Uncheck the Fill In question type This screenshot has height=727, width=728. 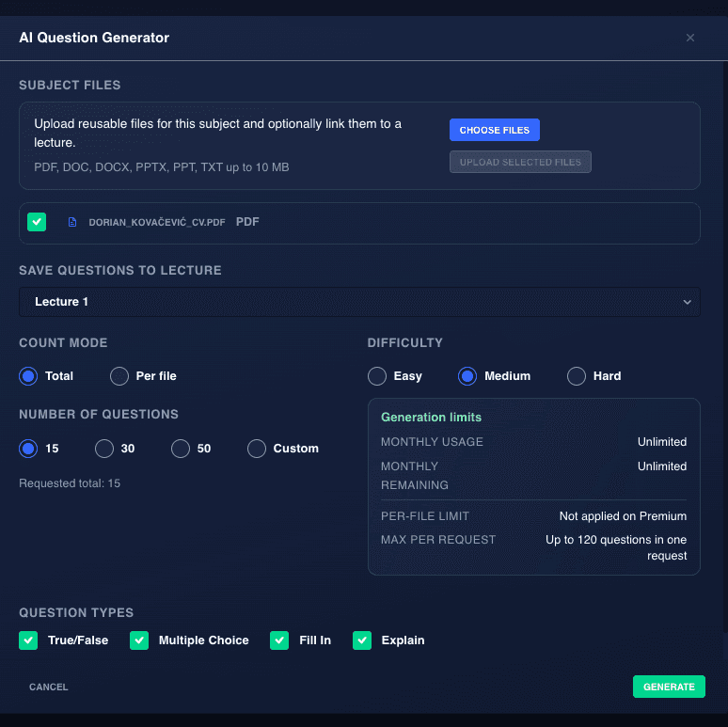279,640
